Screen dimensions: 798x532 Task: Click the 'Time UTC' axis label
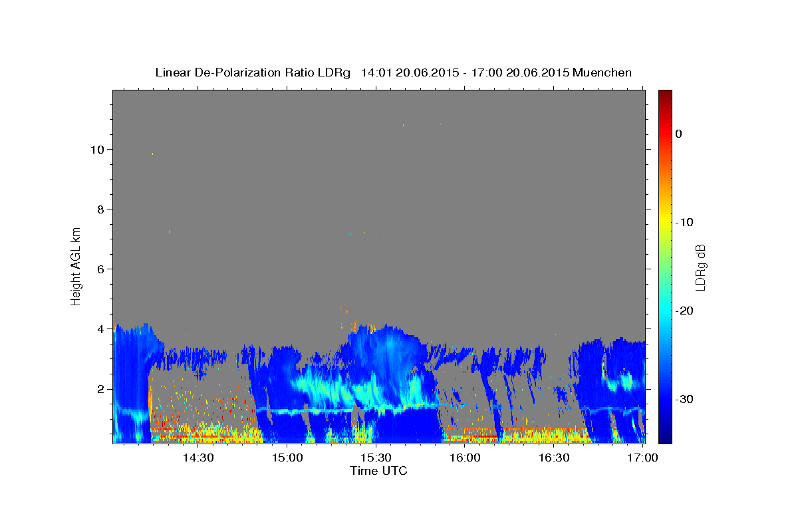click(x=378, y=471)
